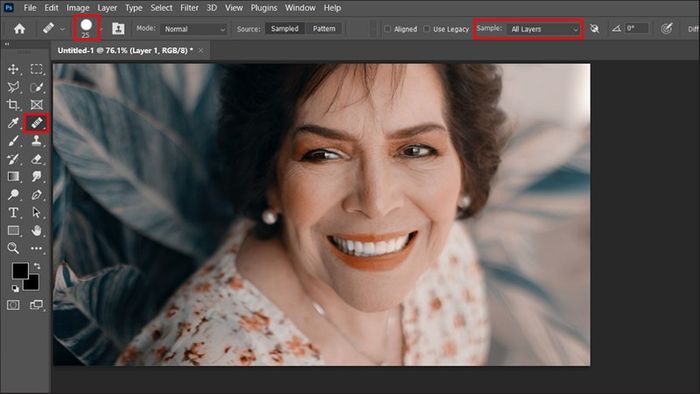700x394 pixels.
Task: Select the Zoom tool
Action: point(13,248)
